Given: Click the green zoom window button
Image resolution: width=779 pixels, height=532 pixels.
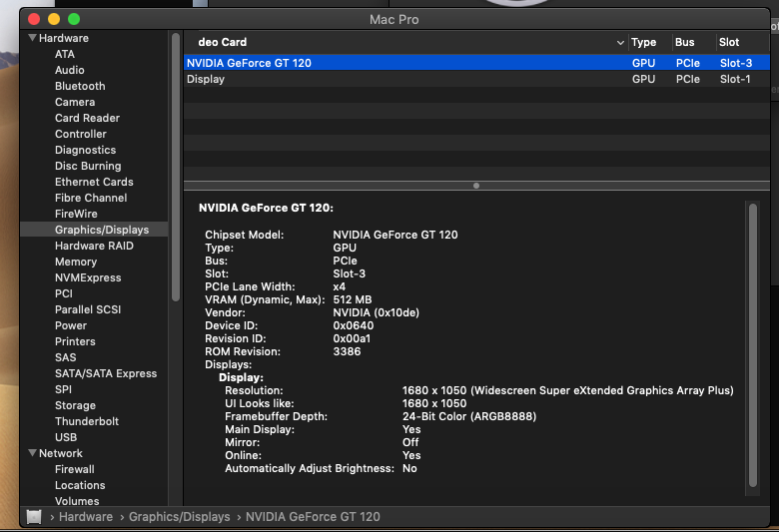Looking at the screenshot, I should point(74,19).
